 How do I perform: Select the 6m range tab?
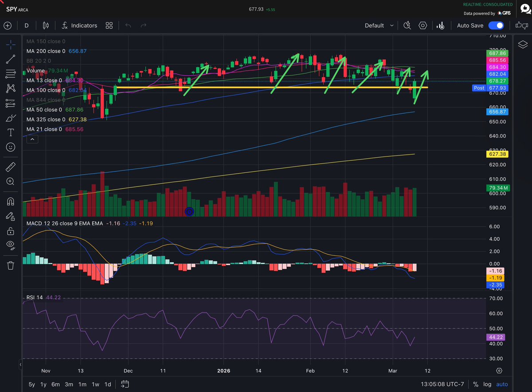click(55, 384)
